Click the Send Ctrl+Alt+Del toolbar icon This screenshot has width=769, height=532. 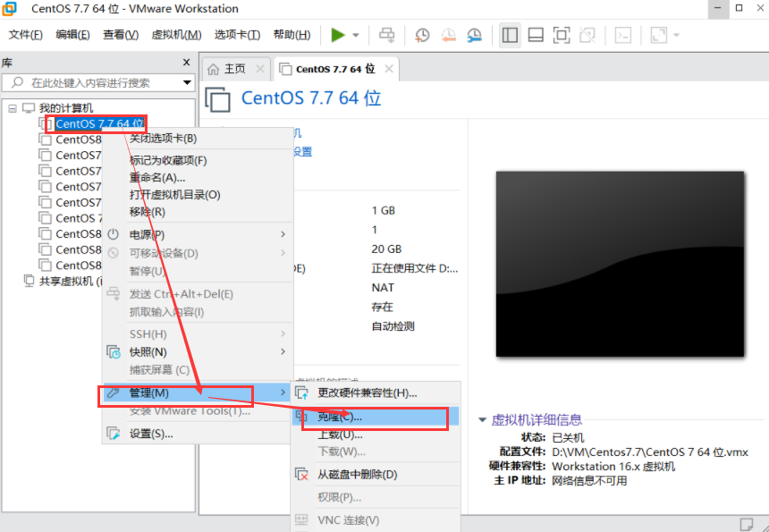[387, 35]
